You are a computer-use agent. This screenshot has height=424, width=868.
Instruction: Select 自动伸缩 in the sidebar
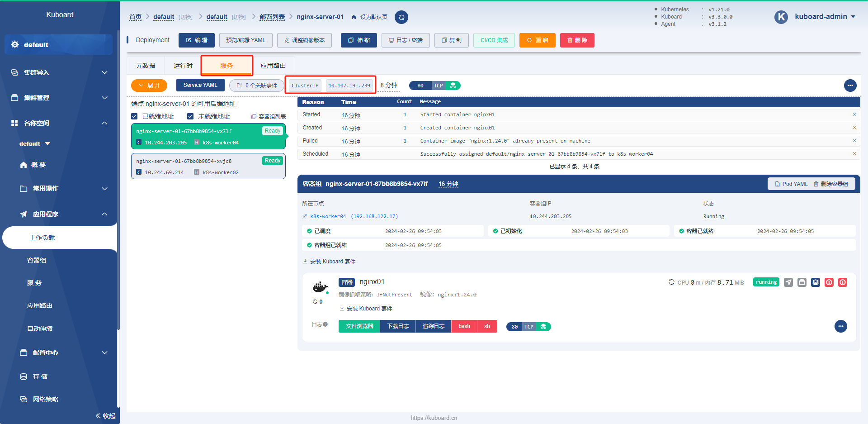point(40,329)
